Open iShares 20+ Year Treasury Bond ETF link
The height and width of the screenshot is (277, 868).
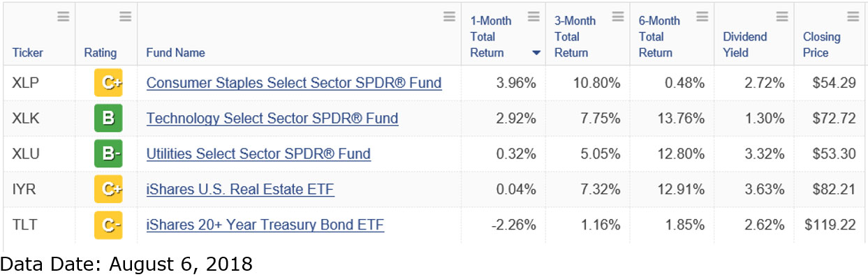[x=265, y=225]
